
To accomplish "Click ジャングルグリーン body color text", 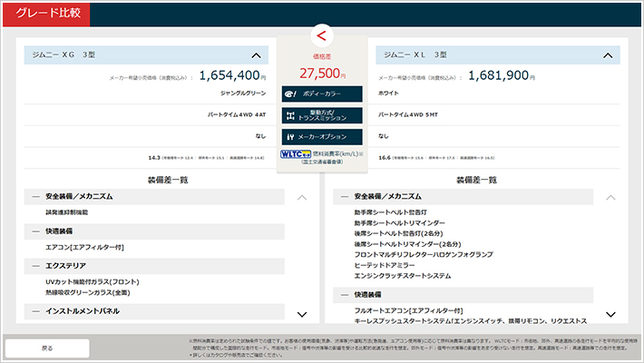I will pos(243,93).
